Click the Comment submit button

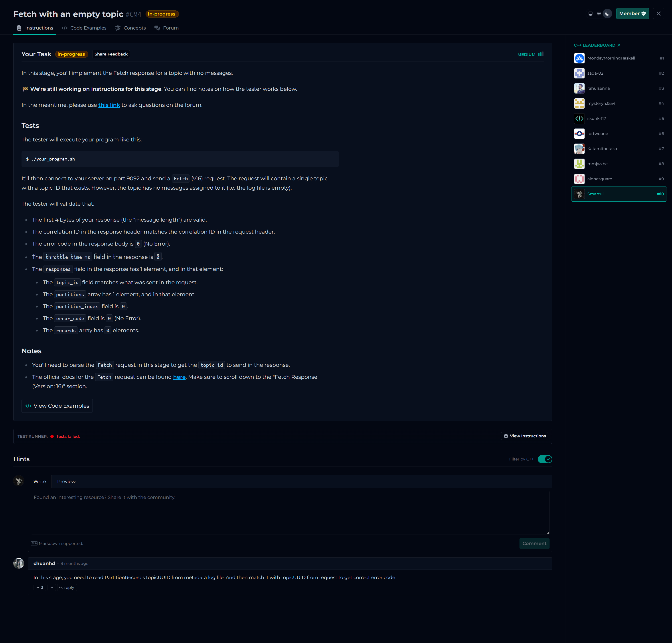point(534,543)
